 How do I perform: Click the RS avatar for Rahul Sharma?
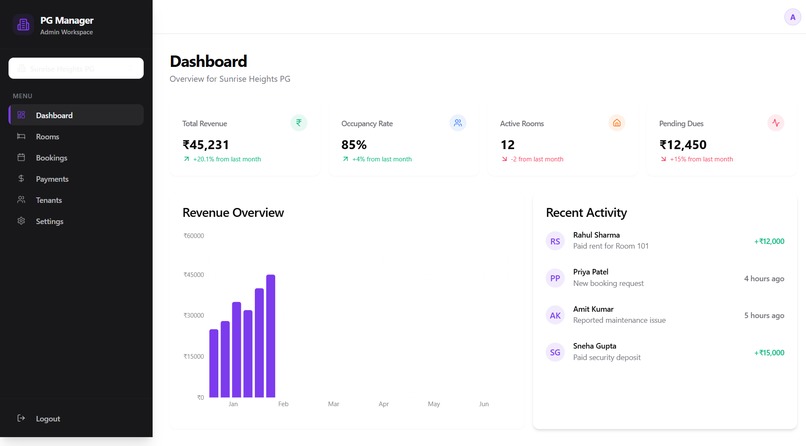pos(555,241)
